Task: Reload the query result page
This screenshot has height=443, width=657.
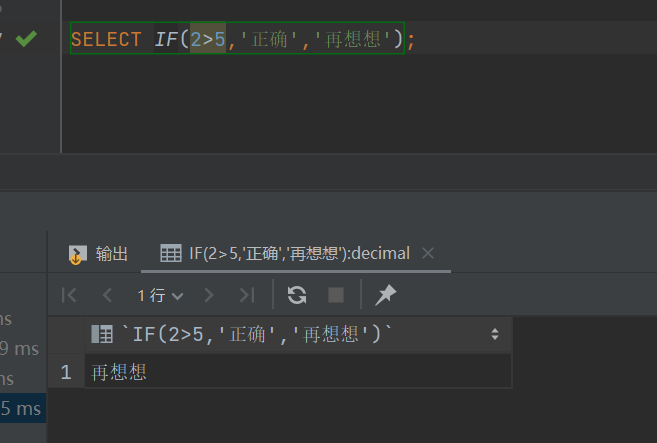Action: click(x=297, y=295)
